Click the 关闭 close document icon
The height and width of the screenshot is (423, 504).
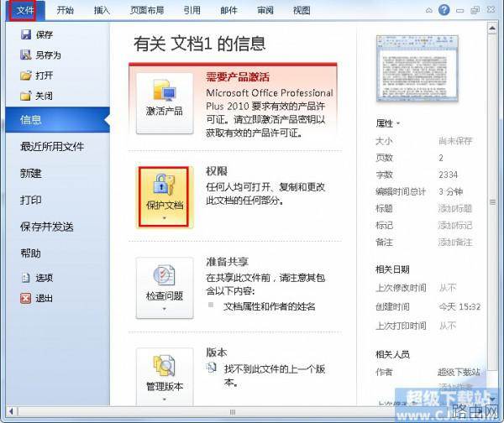click(x=26, y=96)
